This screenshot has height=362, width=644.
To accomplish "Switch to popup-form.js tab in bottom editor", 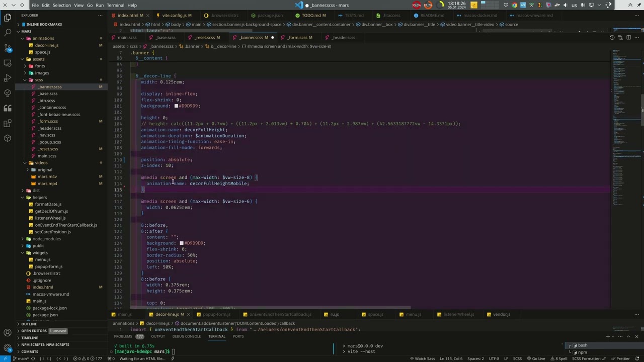I will [216, 314].
